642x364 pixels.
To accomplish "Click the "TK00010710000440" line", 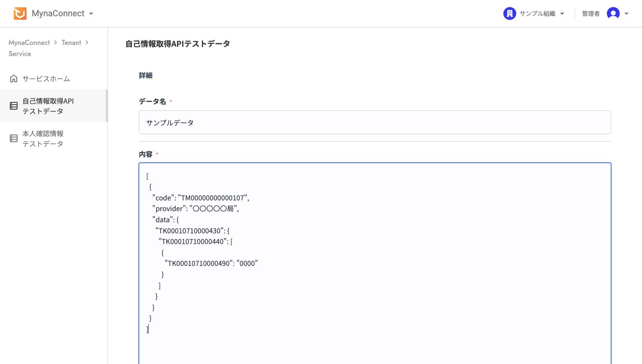I will (x=195, y=242).
